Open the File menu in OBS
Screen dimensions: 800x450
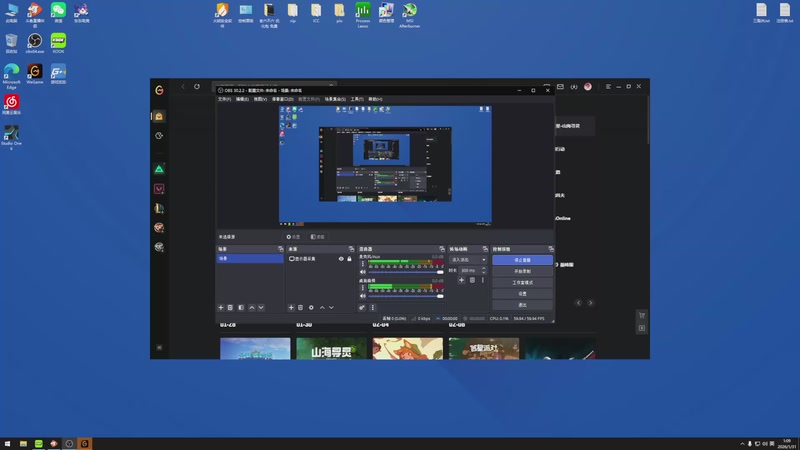[224, 99]
